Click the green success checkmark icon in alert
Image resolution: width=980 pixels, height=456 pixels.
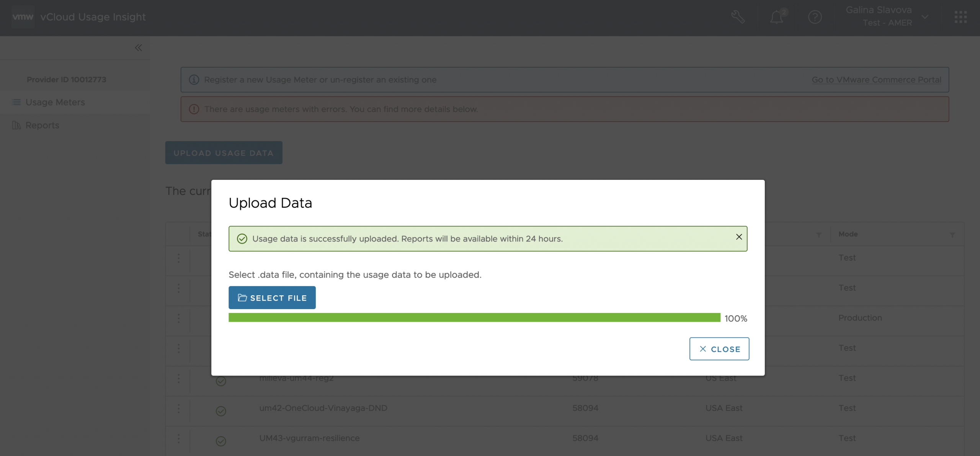click(242, 239)
